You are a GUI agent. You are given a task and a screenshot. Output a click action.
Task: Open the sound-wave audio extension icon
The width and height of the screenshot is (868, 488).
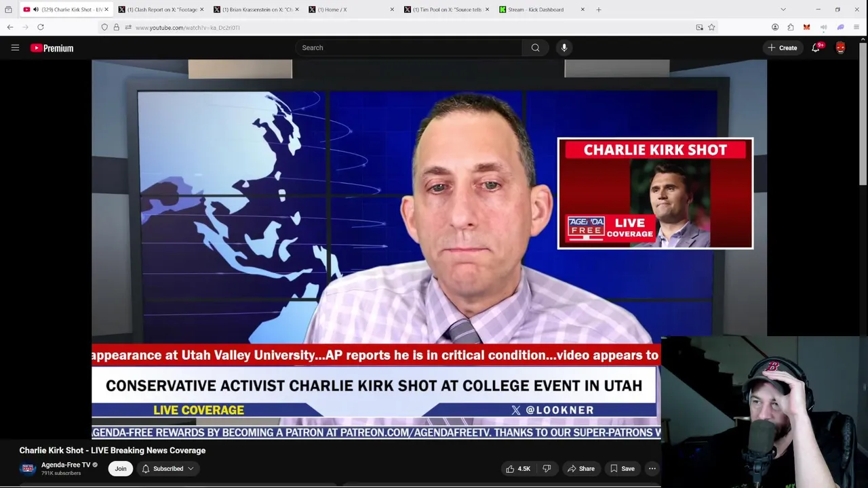[823, 27]
